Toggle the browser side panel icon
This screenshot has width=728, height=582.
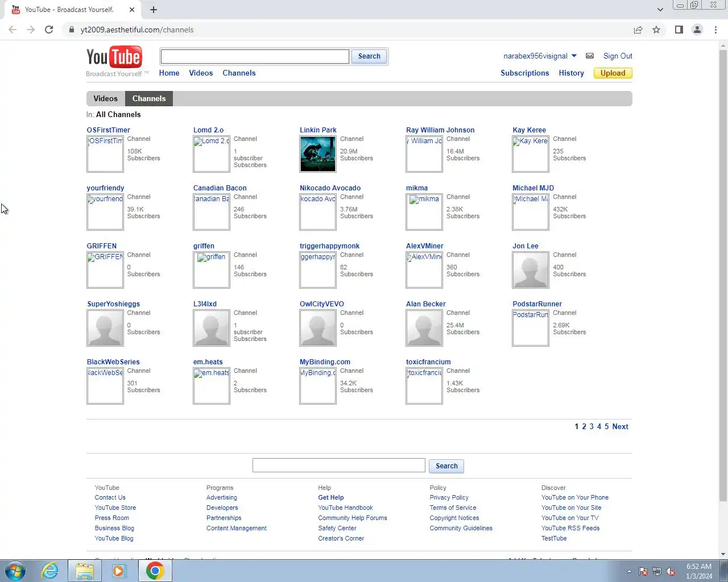[x=679, y=30]
